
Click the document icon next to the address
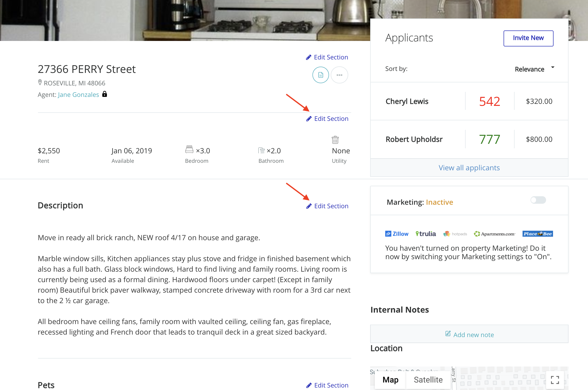(320, 75)
